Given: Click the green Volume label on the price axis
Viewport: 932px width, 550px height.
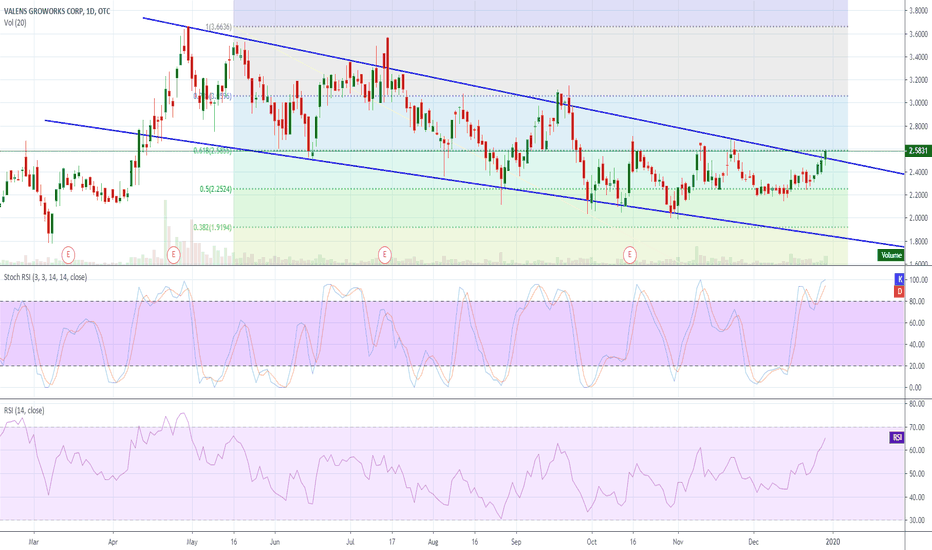Looking at the screenshot, I should click(890, 255).
